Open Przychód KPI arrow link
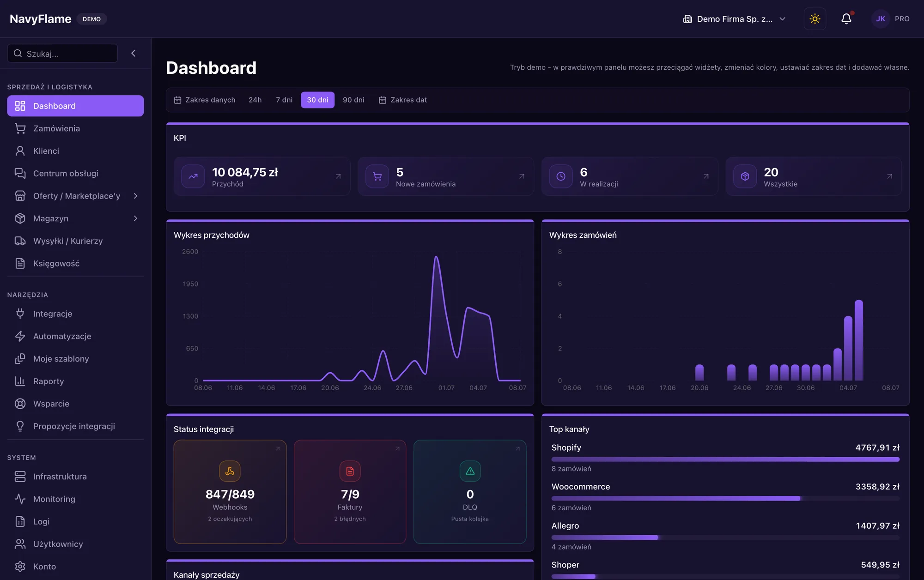This screenshot has height=580, width=924. (338, 176)
